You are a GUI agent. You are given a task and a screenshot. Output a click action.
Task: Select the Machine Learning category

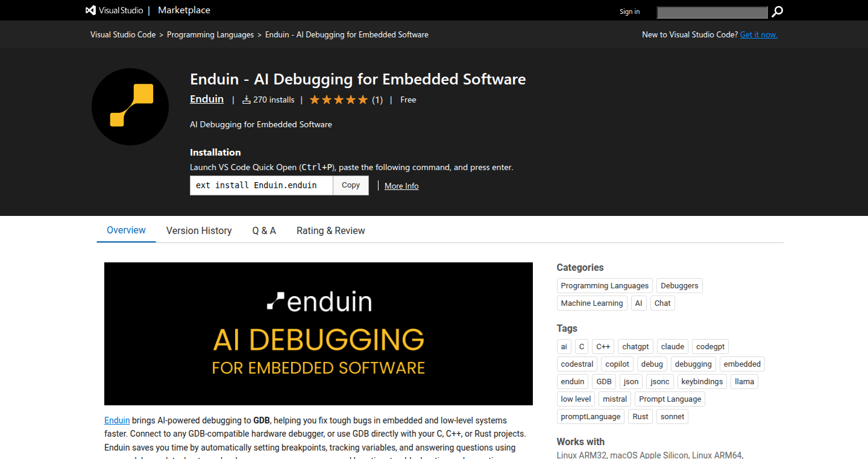[x=592, y=303]
